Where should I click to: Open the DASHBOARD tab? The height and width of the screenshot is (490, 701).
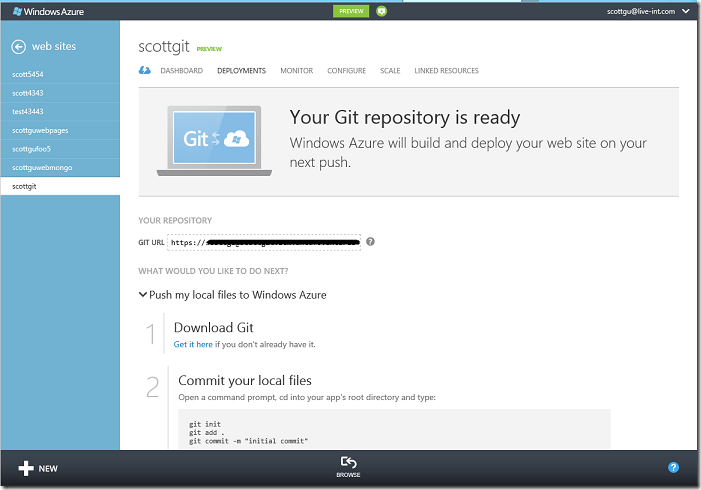[182, 71]
